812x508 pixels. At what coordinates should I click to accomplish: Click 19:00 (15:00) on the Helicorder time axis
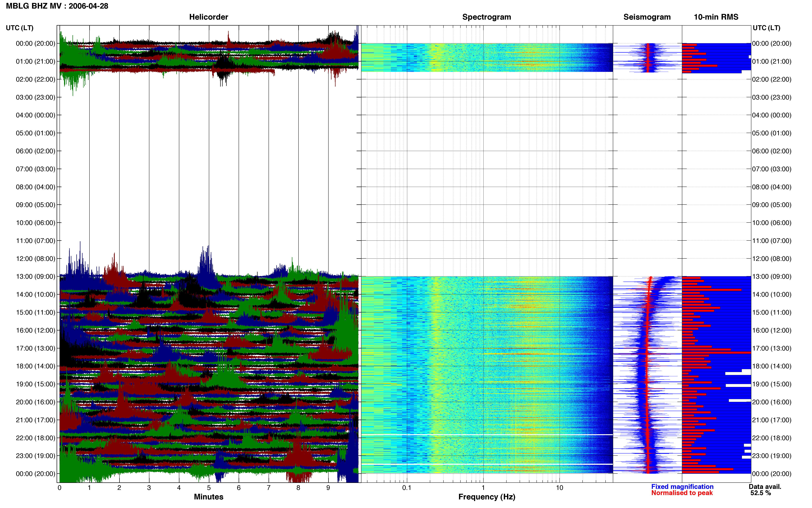pos(36,384)
